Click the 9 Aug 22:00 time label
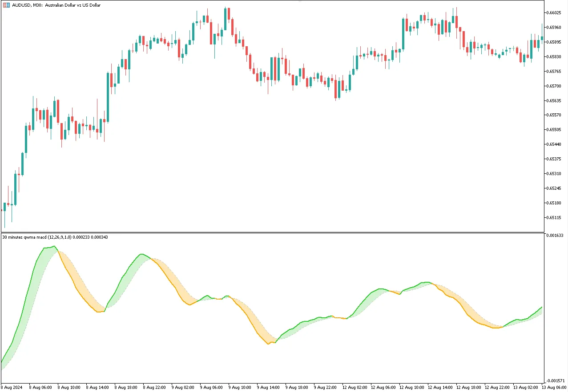Image resolution: width=568 pixels, height=392 pixels. (x=325, y=388)
